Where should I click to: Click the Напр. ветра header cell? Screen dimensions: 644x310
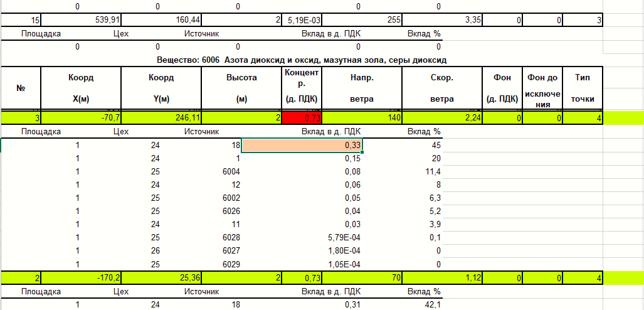[x=362, y=88]
